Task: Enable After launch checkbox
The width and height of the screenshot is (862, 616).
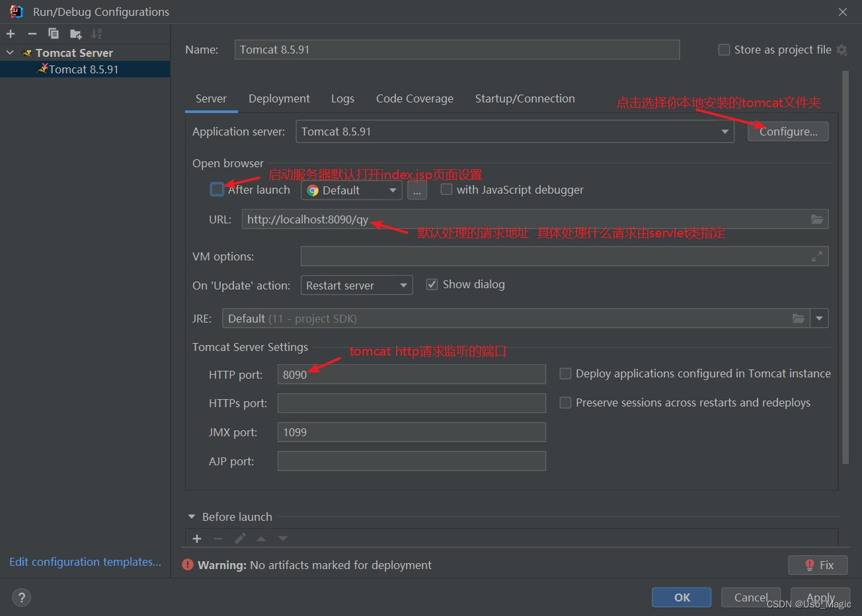Action: click(x=217, y=190)
